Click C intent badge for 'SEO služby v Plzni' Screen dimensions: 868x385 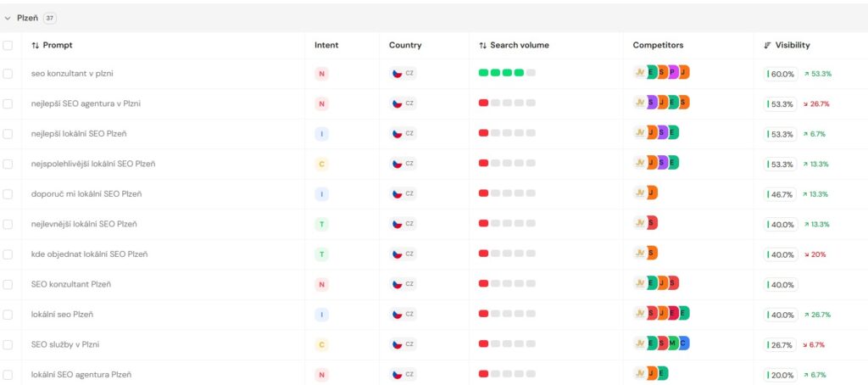[321, 344]
